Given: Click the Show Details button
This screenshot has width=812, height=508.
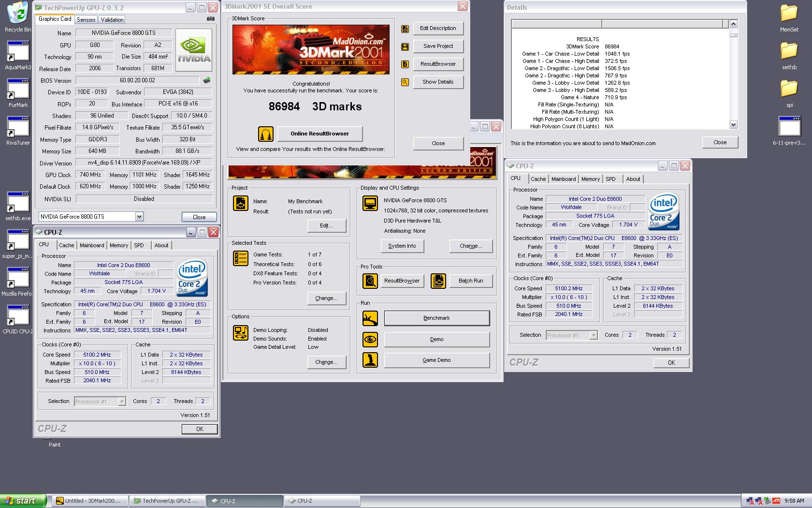Looking at the screenshot, I should point(438,82).
